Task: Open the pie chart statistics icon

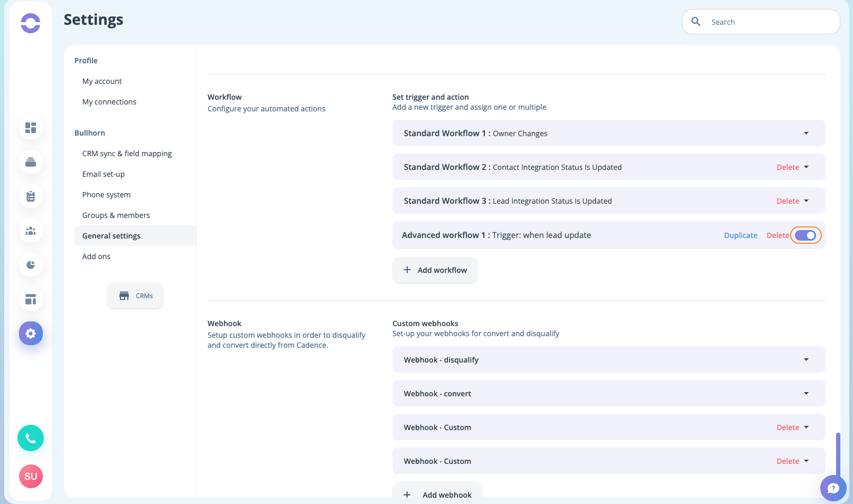Action: (31, 265)
